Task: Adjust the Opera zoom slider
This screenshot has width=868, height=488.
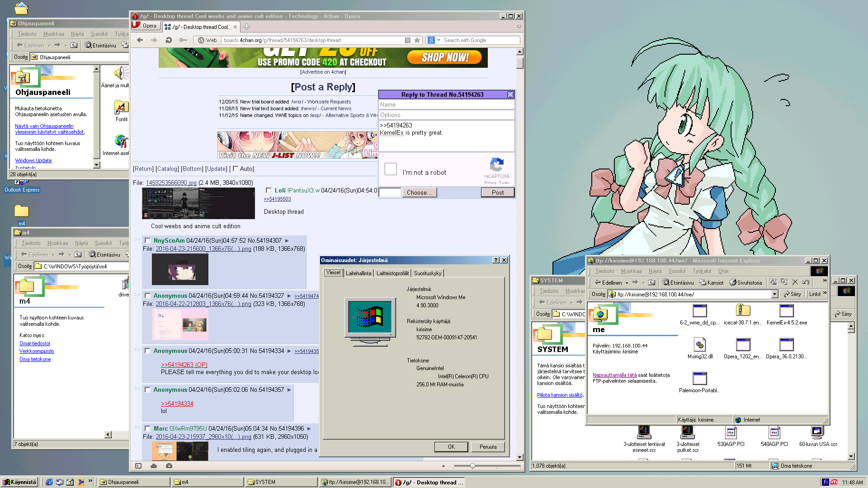Action: point(472,466)
